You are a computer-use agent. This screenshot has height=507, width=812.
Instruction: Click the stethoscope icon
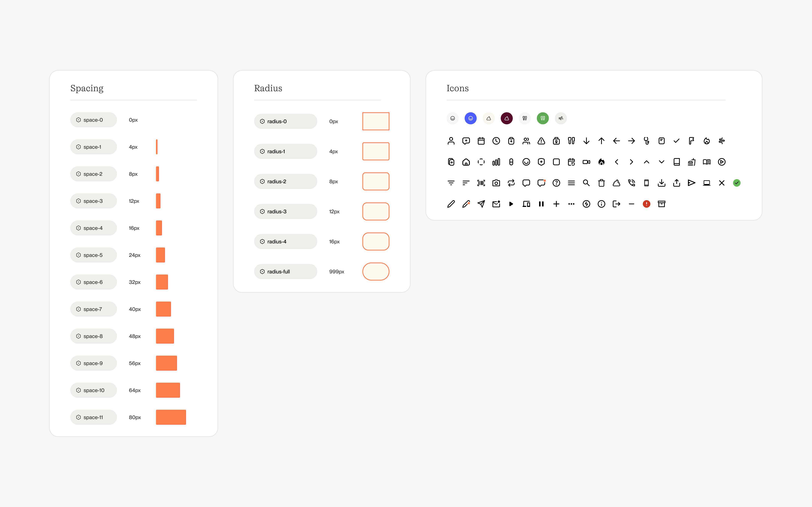[646, 141]
